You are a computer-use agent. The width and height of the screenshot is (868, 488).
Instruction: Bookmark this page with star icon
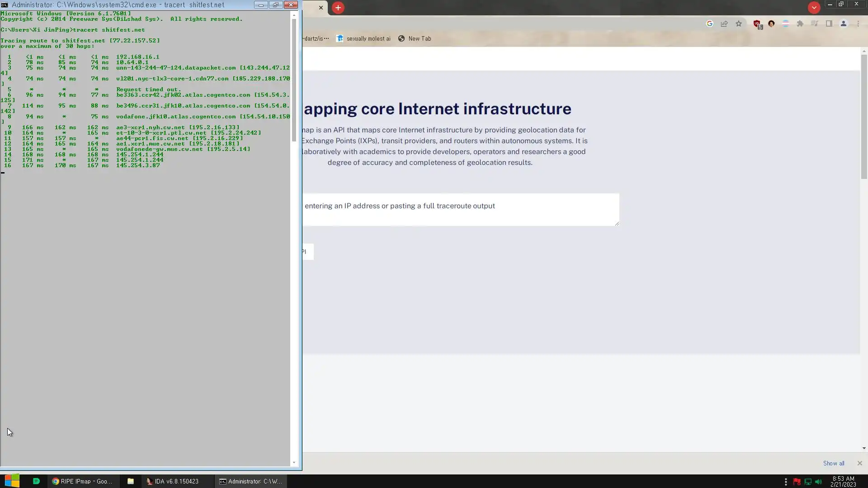pos(739,24)
